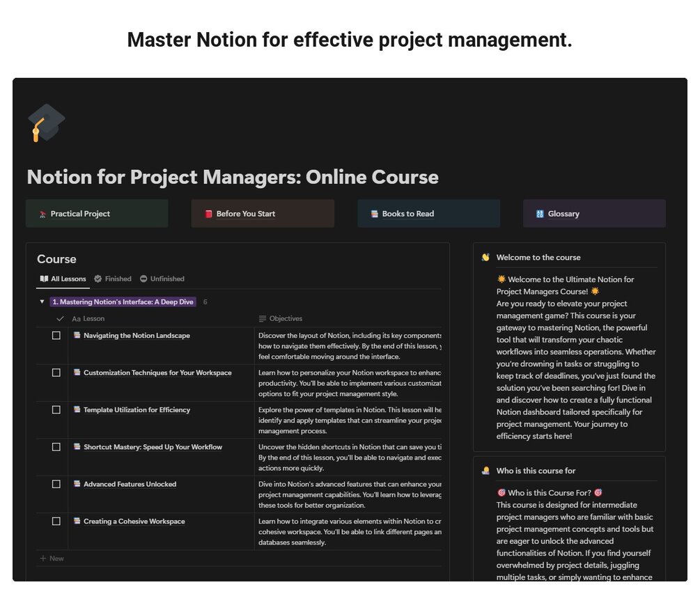Click the Who is this Course For? line
Screen dimensions: 700x594
pos(550,493)
